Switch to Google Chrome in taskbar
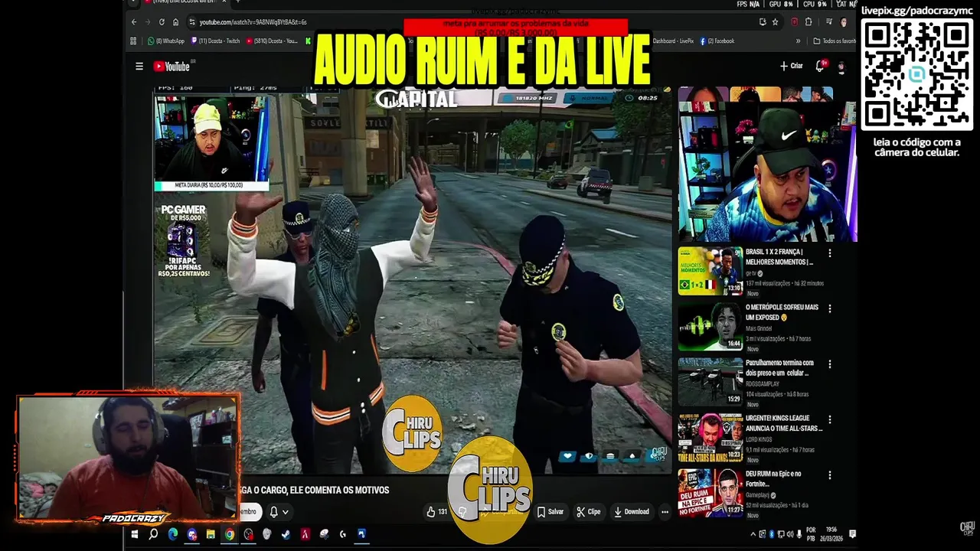This screenshot has height=551, width=980. (x=229, y=534)
